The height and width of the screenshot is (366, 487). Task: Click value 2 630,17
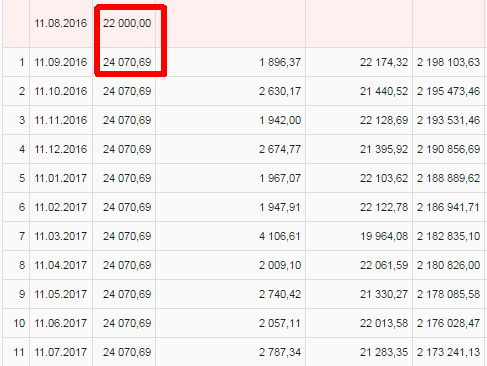[280, 91]
